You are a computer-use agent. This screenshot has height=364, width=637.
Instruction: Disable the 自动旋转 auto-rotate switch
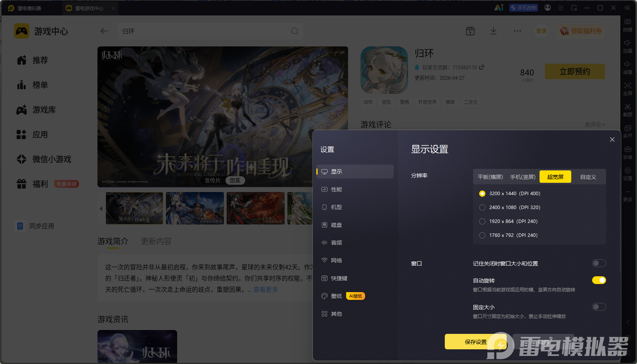click(x=599, y=280)
